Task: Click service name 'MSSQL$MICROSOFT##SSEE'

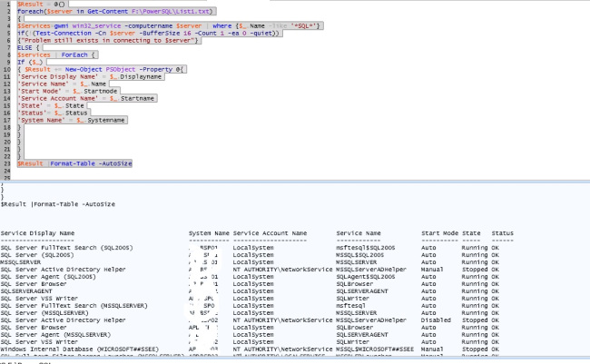Action: [x=375, y=349]
